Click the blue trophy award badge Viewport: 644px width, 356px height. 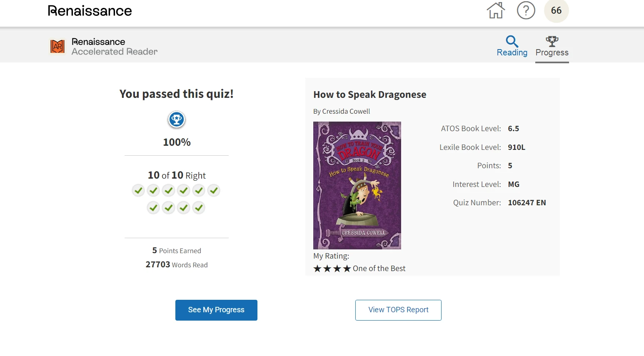tap(177, 119)
